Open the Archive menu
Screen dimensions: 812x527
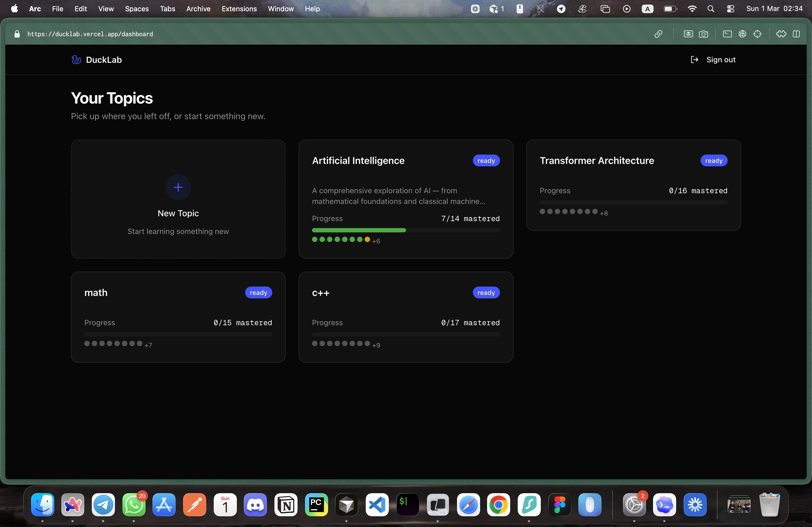[198, 9]
